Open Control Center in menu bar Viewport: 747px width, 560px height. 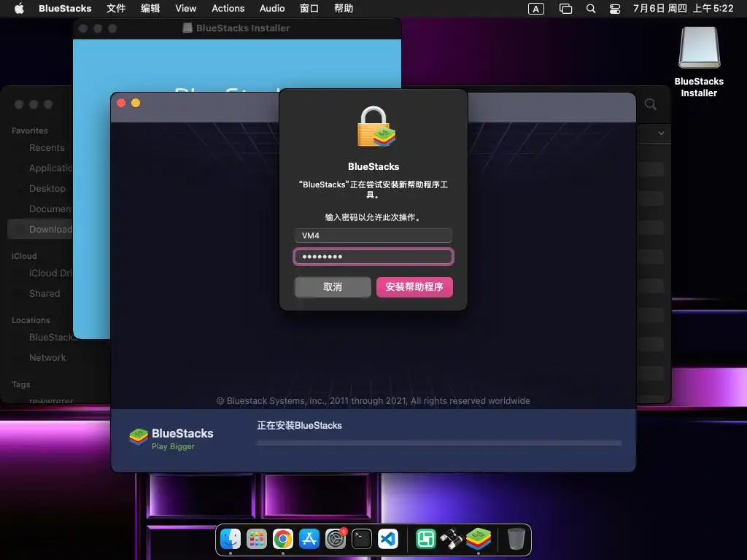tap(615, 9)
